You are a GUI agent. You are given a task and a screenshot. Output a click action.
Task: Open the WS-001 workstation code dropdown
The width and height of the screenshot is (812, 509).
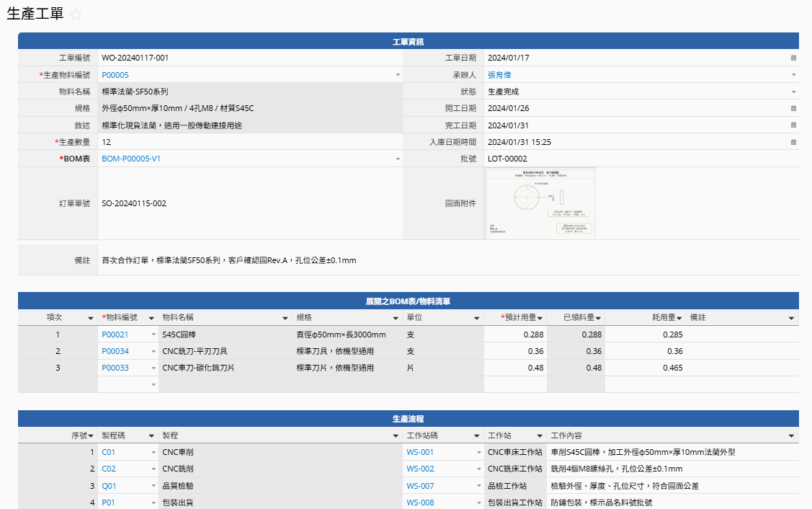coord(479,452)
